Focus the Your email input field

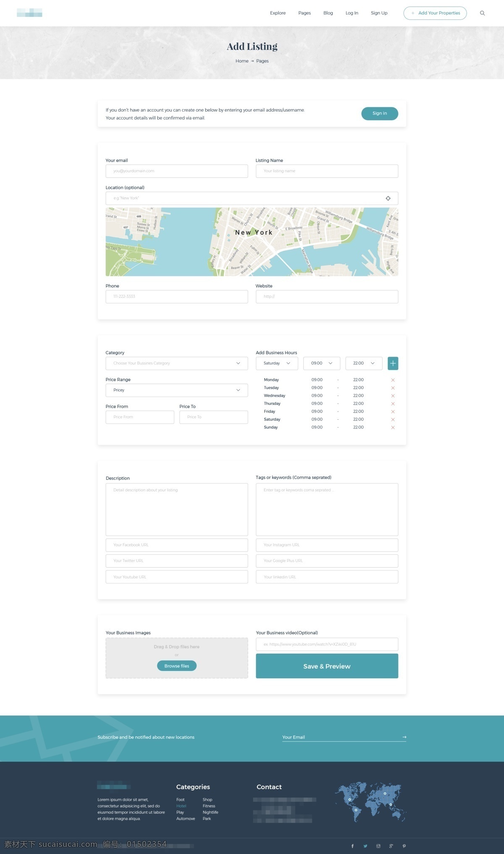[x=177, y=171]
